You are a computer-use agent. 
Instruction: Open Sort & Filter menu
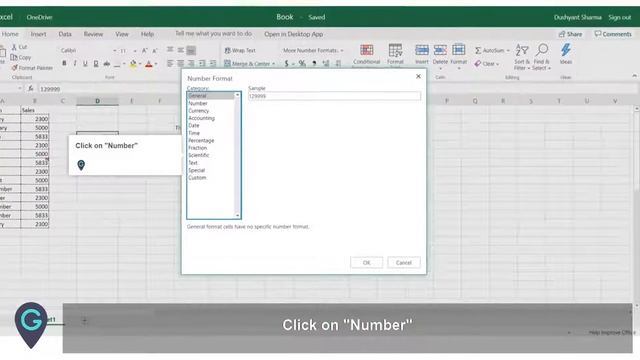pyautogui.click(x=522, y=57)
